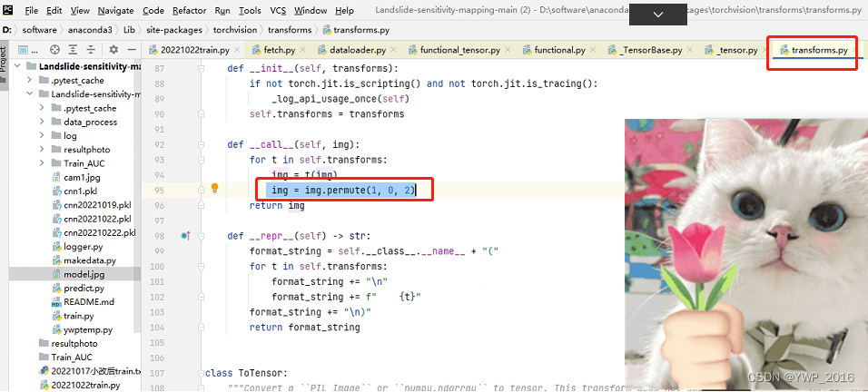Viewport: 868px width, 392px height.
Task: Open the Run menu
Action: coord(222,11)
